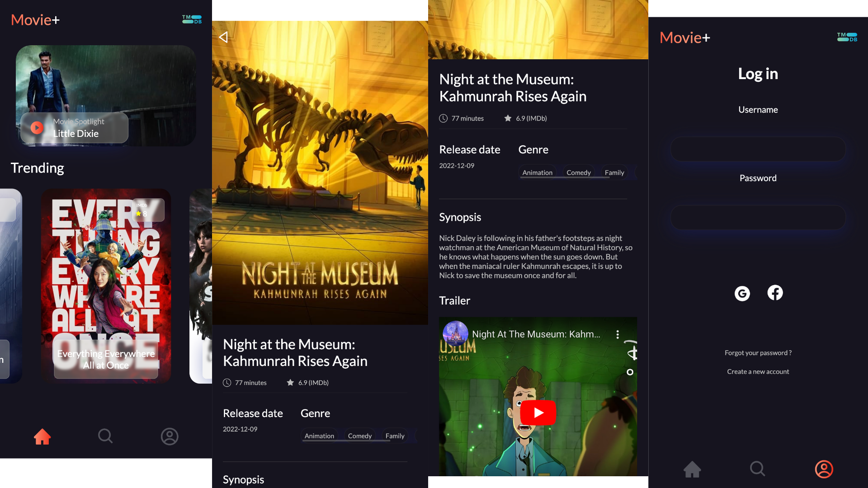
Task: Click Create a new account
Action: tap(758, 371)
